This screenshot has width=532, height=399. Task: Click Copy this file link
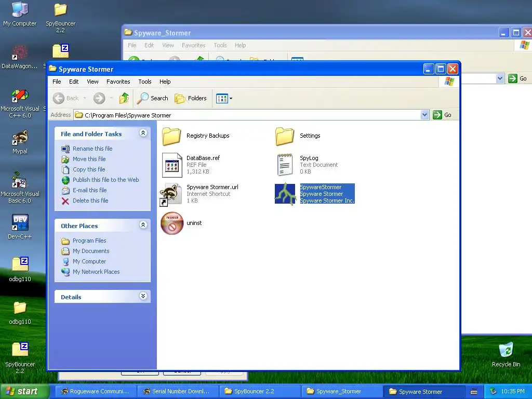89,169
